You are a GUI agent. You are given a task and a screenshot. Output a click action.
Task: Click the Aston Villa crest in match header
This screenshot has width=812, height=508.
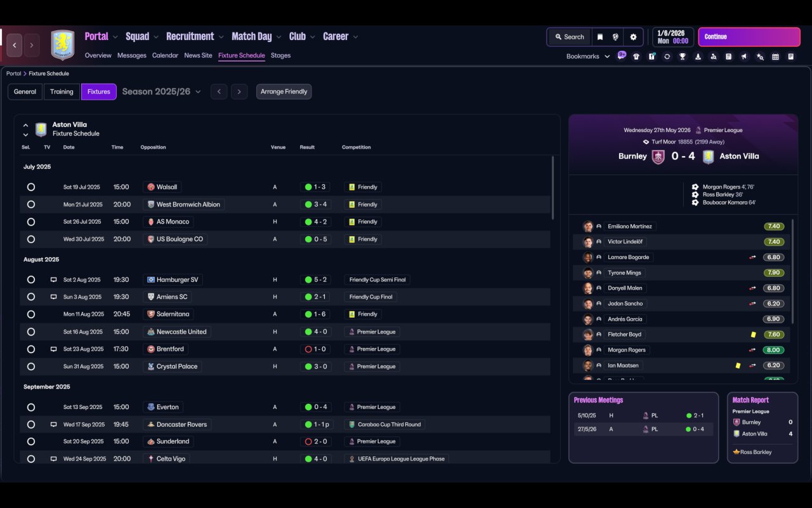click(x=708, y=156)
